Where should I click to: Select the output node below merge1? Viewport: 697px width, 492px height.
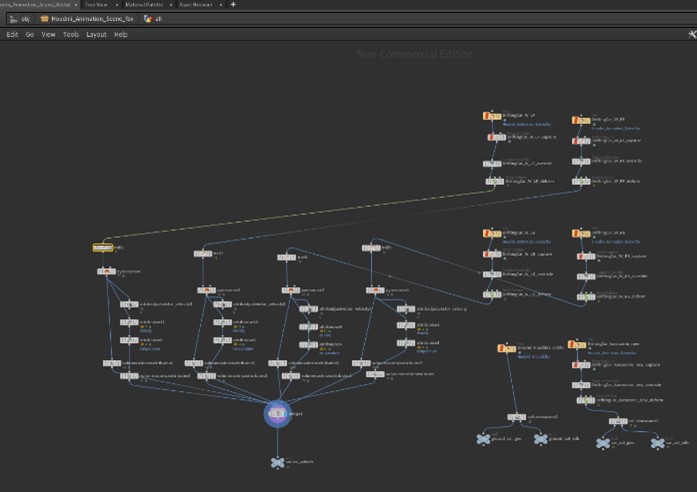click(x=277, y=462)
